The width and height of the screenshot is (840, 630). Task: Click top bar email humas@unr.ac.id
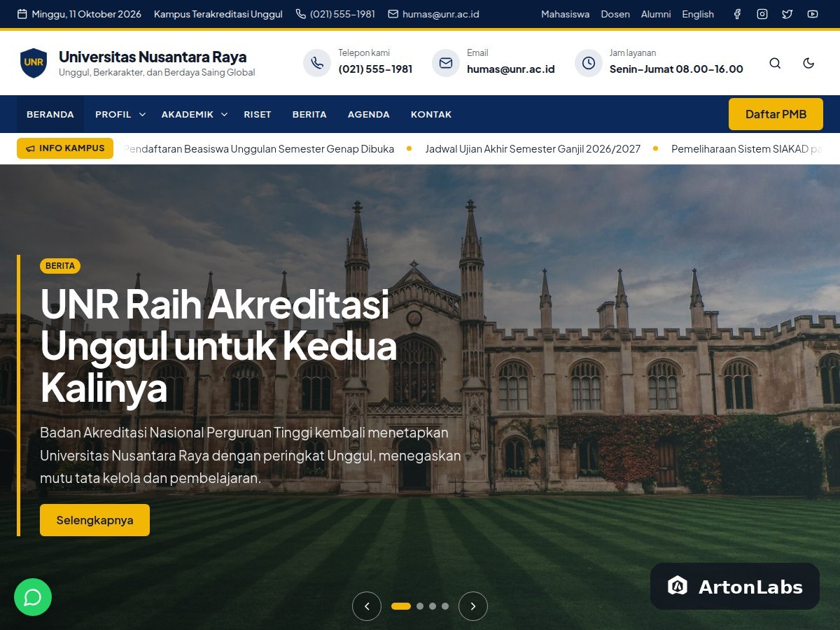coord(441,14)
